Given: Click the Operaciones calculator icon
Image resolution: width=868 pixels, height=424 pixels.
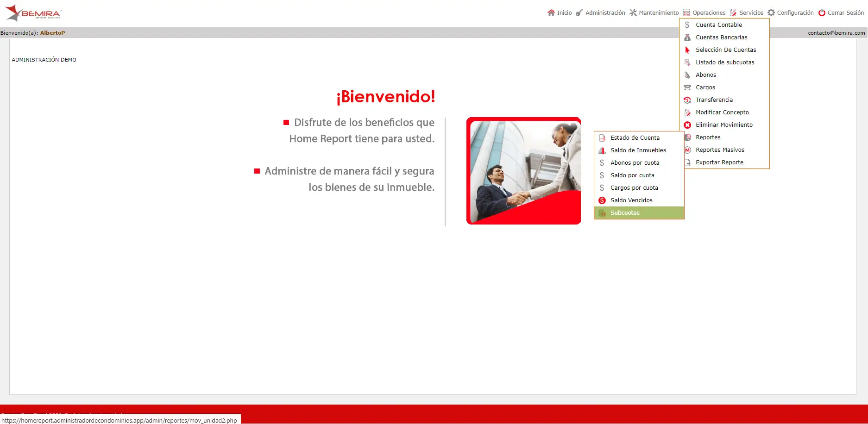Looking at the screenshot, I should [686, 13].
